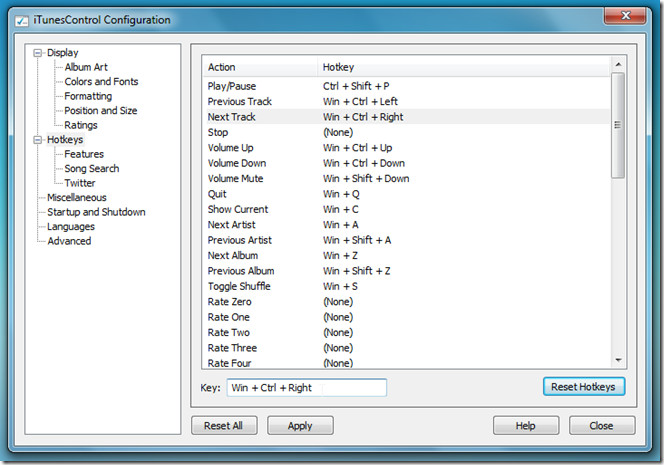Select the Next Track row
This screenshot has height=465, width=664.
406,117
